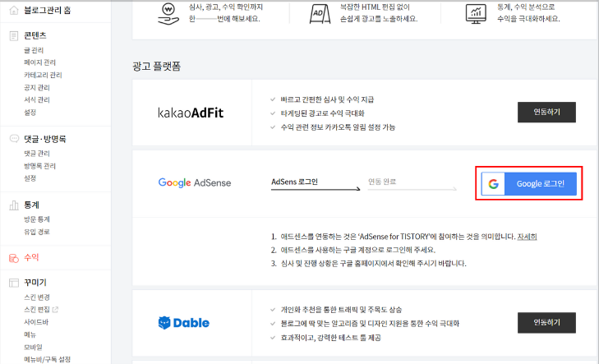This screenshot has width=599, height=364.
Task: Select the 연동 완료 step
Action: [x=382, y=182]
